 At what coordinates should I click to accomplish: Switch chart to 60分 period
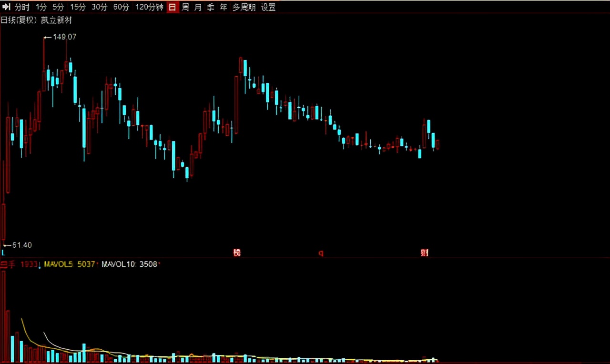pos(122,7)
